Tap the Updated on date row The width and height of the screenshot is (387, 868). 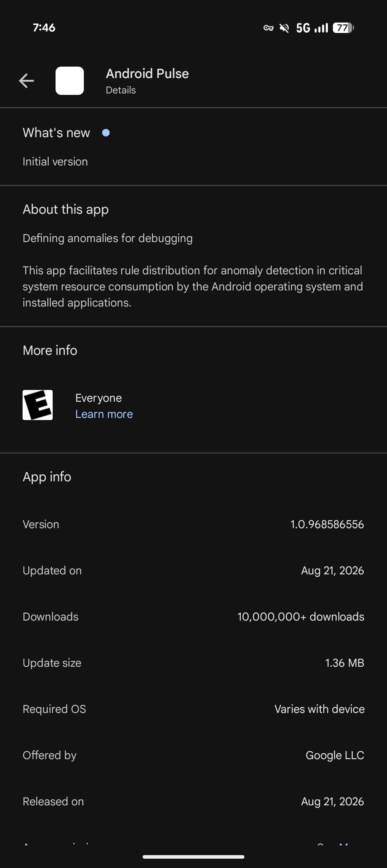click(193, 570)
